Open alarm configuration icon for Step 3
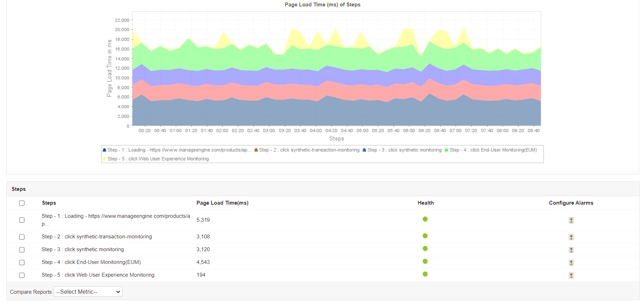 pyautogui.click(x=571, y=250)
